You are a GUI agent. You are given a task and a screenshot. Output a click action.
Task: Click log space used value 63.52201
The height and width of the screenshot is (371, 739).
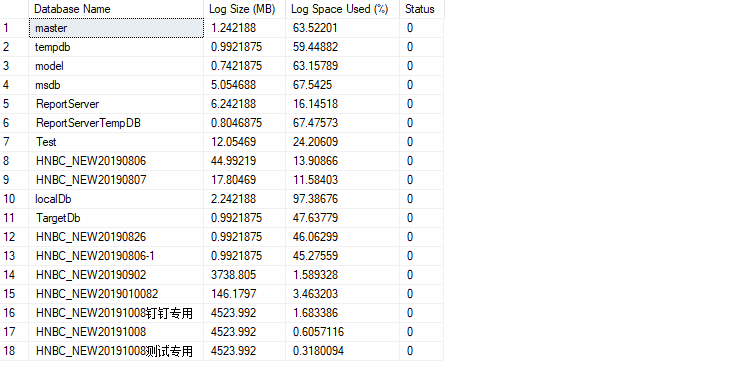click(x=315, y=28)
